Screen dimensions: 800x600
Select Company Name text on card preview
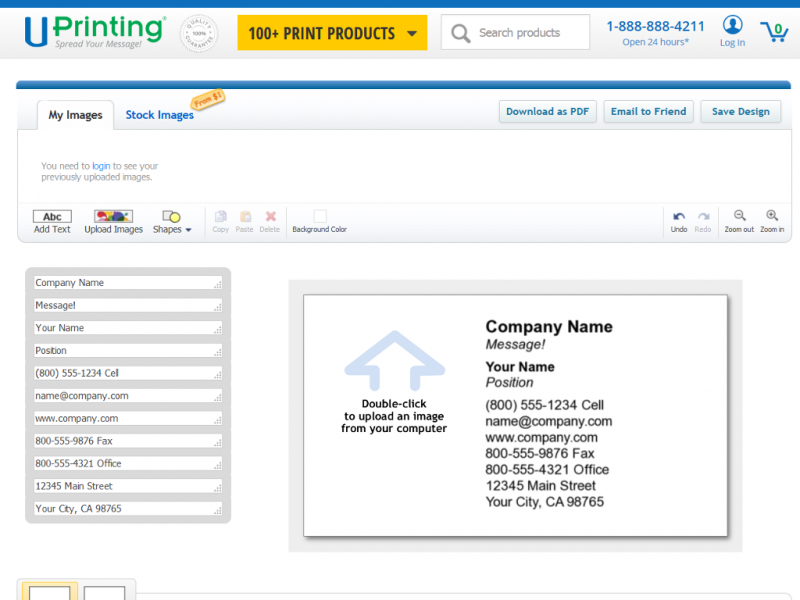[549, 327]
